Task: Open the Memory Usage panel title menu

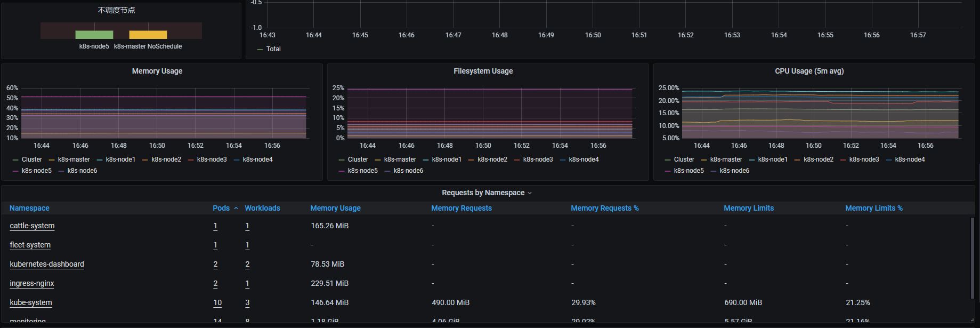Action: pyautogui.click(x=157, y=71)
